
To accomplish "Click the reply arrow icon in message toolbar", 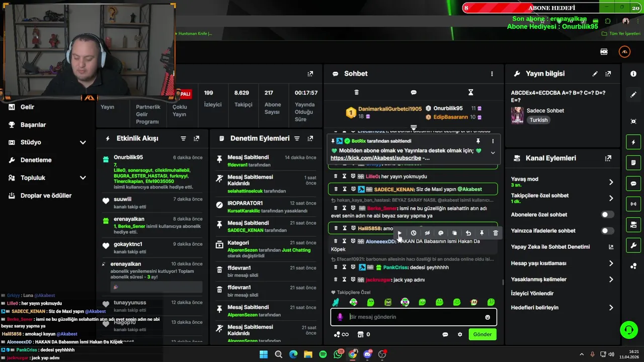I will (x=468, y=233).
